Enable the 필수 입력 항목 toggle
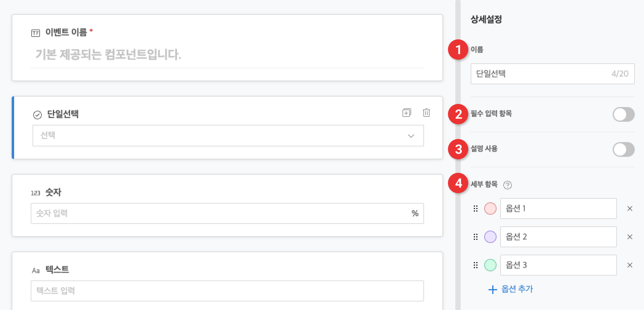This screenshot has width=644, height=310. pyautogui.click(x=623, y=114)
